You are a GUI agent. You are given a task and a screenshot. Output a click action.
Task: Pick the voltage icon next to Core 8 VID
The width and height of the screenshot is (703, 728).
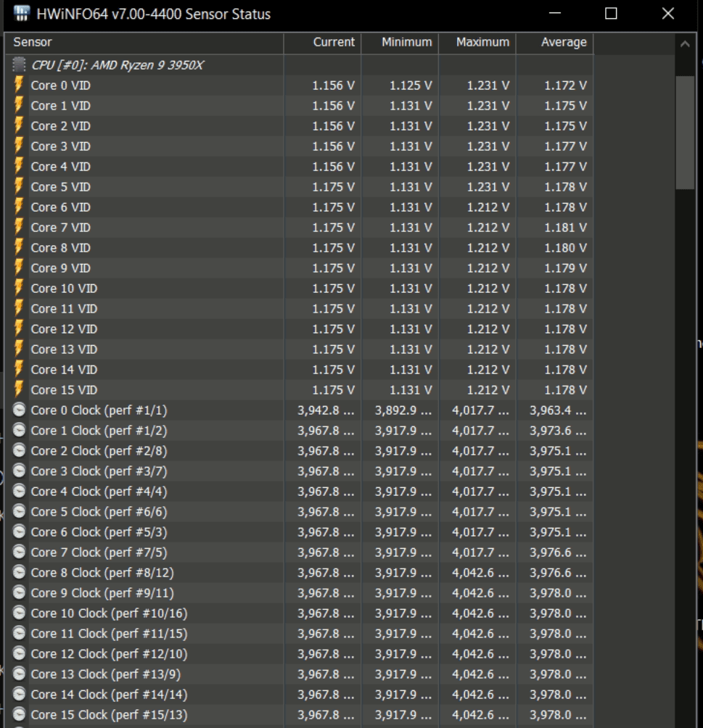coord(19,247)
